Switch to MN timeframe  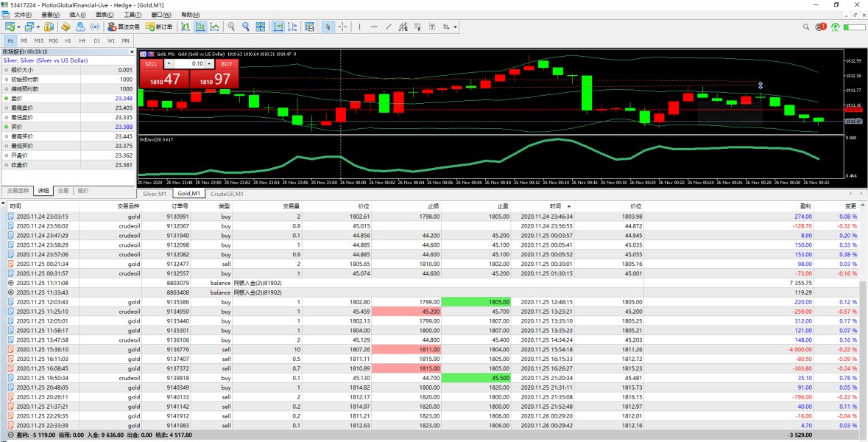click(x=126, y=41)
